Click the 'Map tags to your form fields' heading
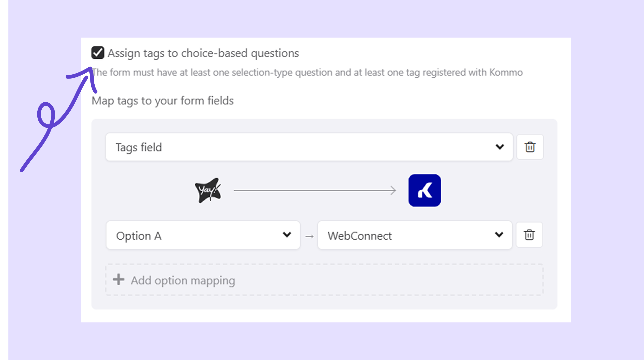The width and height of the screenshot is (644, 360). point(162,101)
